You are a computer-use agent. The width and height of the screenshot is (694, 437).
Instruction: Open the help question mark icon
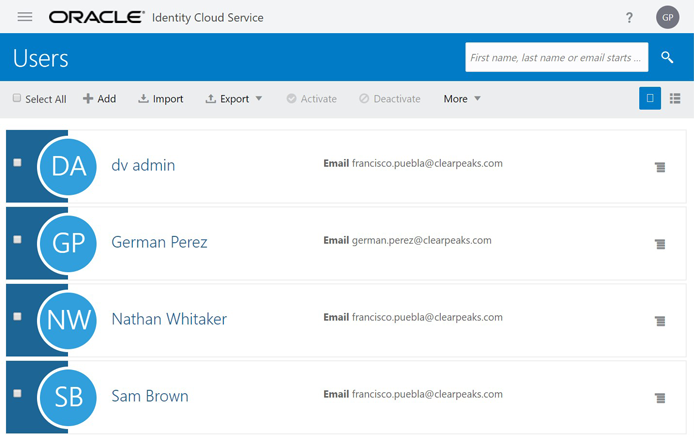point(629,18)
